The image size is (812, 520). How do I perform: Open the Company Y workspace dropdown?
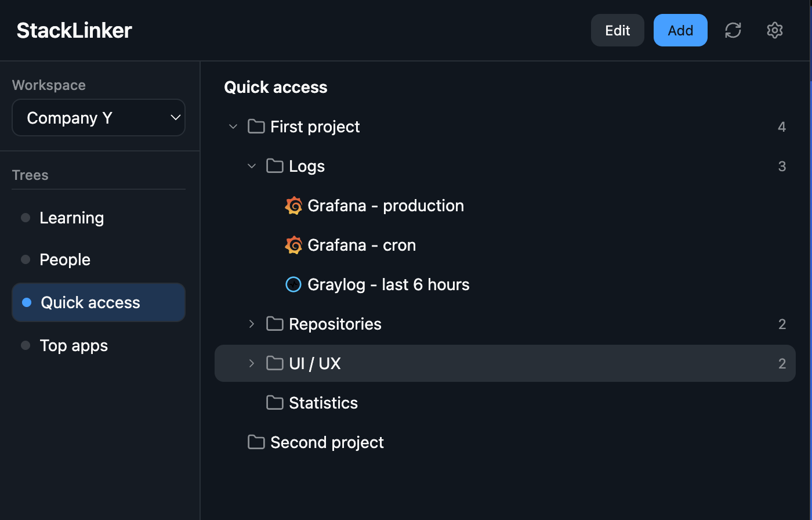(99, 117)
